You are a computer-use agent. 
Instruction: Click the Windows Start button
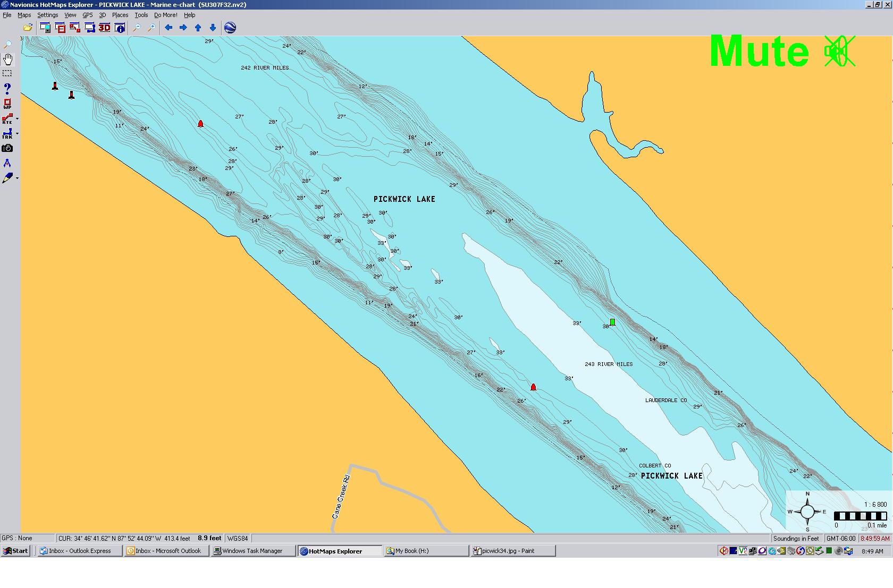[x=15, y=551]
